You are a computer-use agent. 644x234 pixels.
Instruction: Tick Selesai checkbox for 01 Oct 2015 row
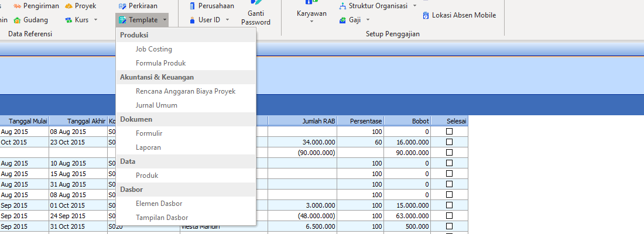[449, 205]
